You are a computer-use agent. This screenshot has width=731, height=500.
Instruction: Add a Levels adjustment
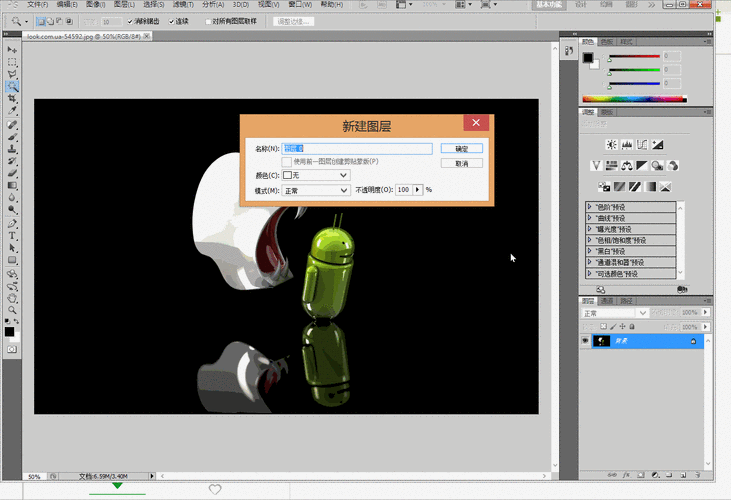(627, 145)
